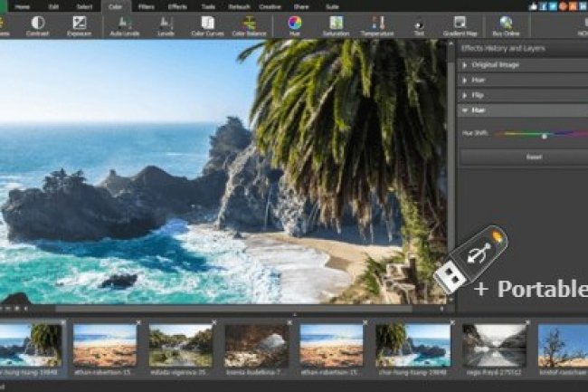The width and height of the screenshot is (588, 392).
Task: Expand the Original Image layer
Action: pyautogui.click(x=523, y=65)
